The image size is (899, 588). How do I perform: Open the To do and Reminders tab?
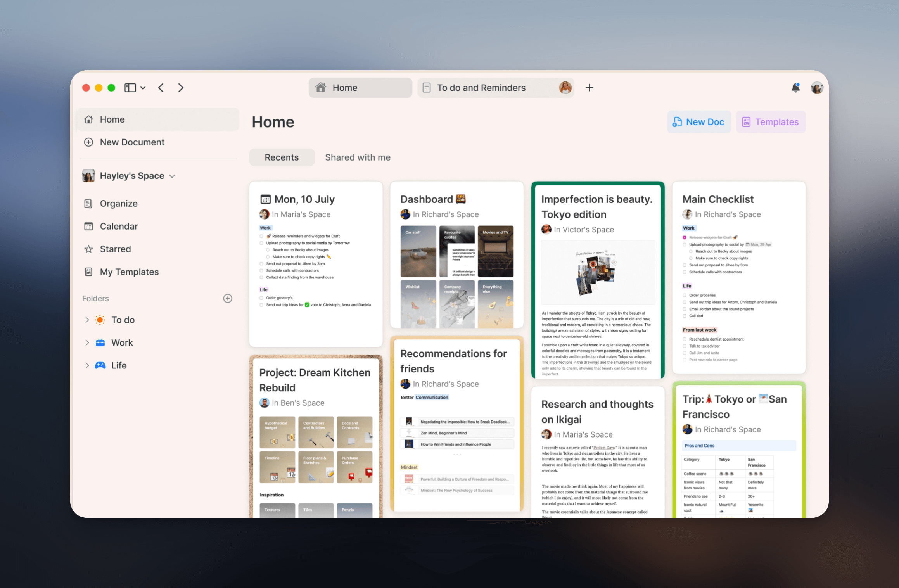click(x=481, y=88)
